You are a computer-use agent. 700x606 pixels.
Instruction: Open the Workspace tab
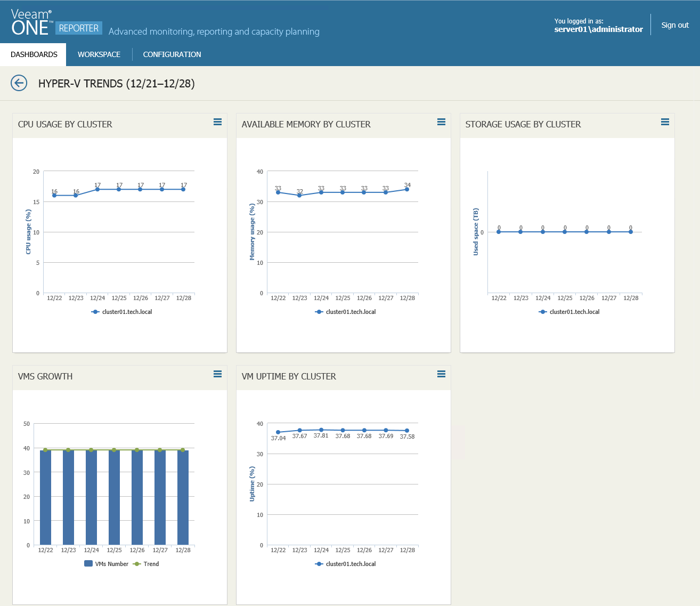99,54
